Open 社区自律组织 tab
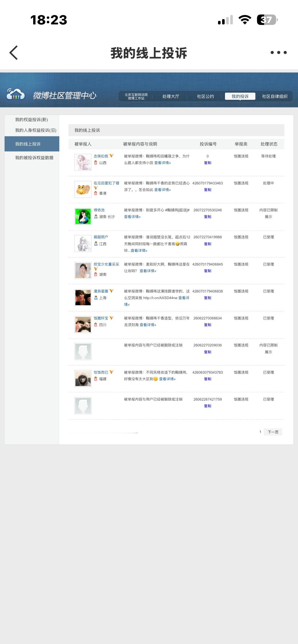 [x=275, y=96]
